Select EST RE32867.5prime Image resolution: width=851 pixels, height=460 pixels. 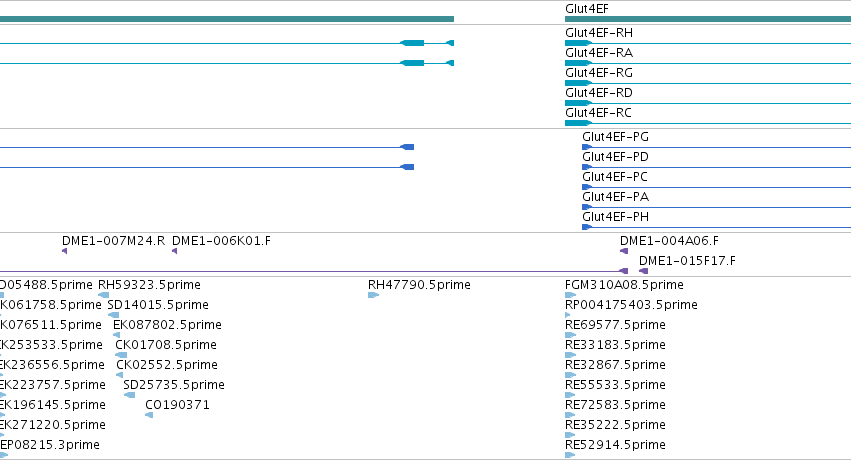point(615,366)
